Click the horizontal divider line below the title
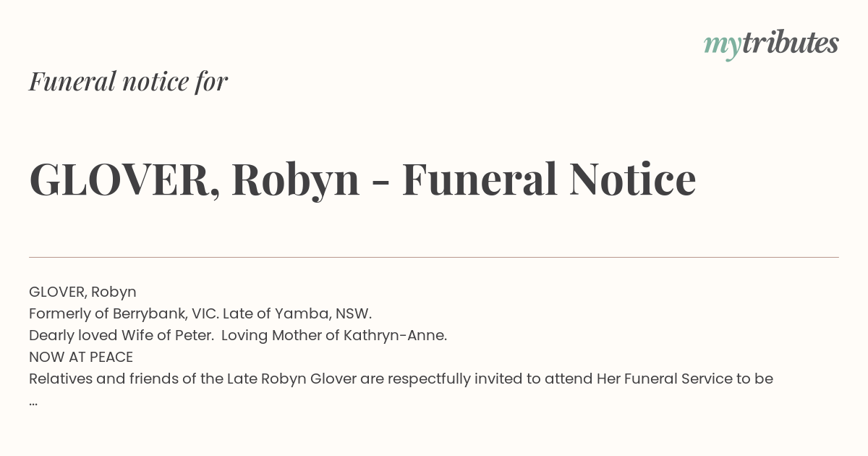Screen dimensions: 868x456 [434, 257]
